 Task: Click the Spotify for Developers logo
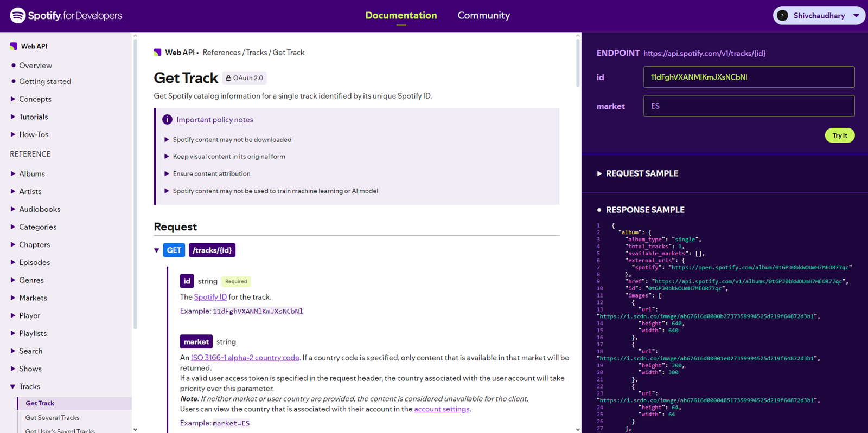pos(66,15)
